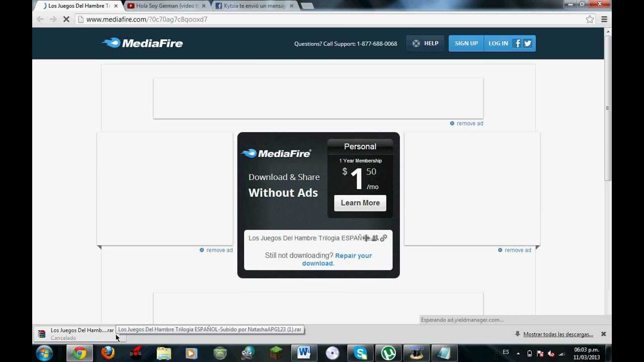Open Skype from the taskbar
The height and width of the screenshot is (362, 644).
360,353
